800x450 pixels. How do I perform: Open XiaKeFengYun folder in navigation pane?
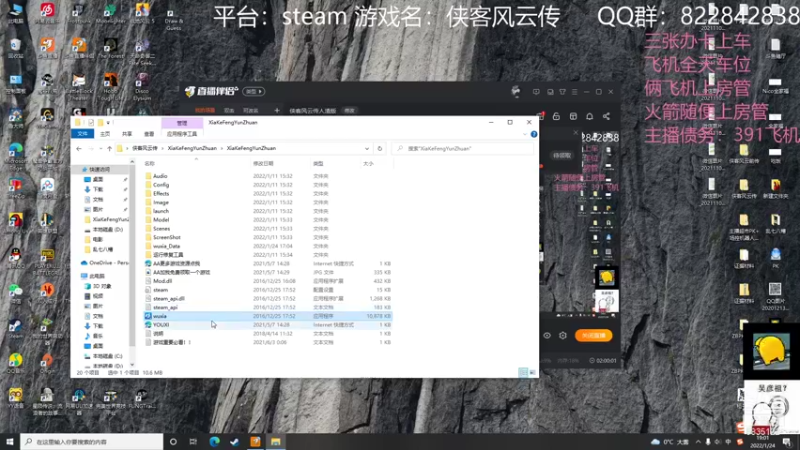tap(106, 219)
